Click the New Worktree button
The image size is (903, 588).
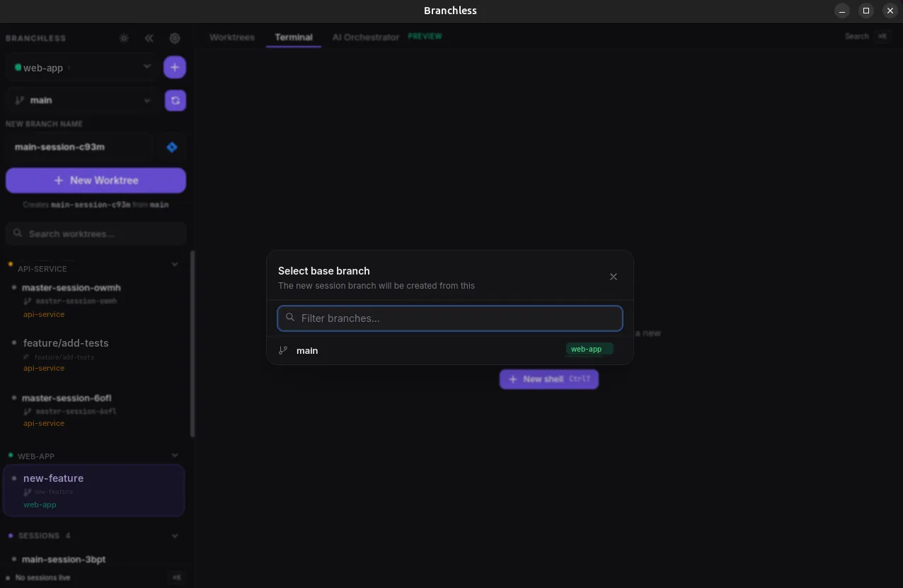point(96,180)
